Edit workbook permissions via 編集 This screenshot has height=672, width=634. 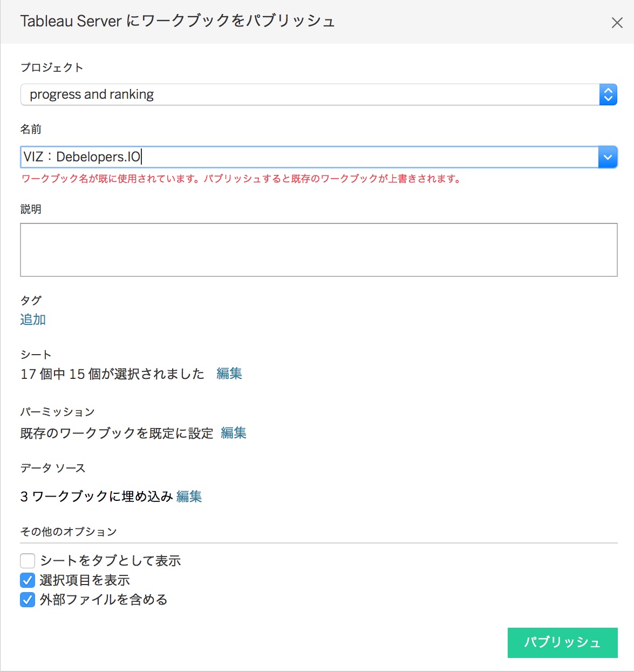[x=234, y=433]
